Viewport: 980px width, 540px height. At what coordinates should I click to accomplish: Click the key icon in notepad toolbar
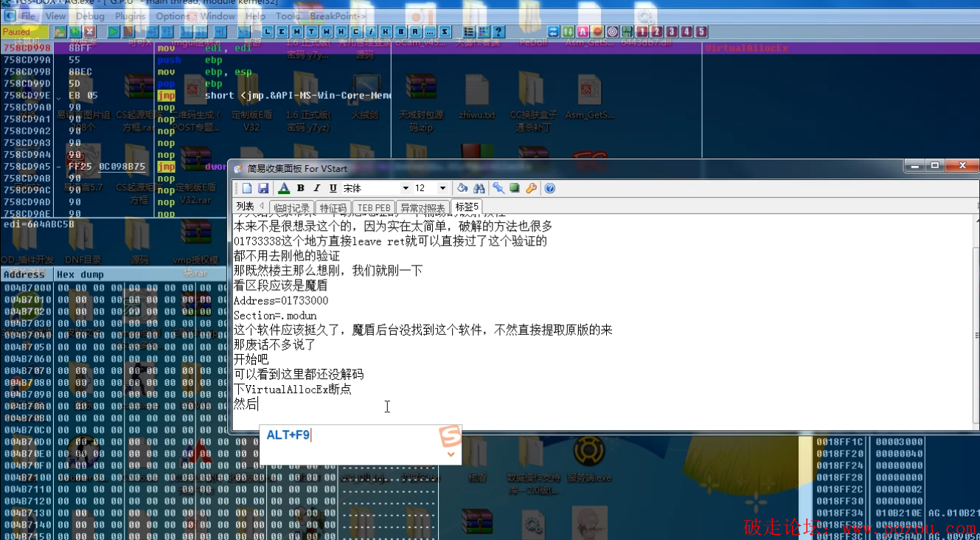coord(531,188)
